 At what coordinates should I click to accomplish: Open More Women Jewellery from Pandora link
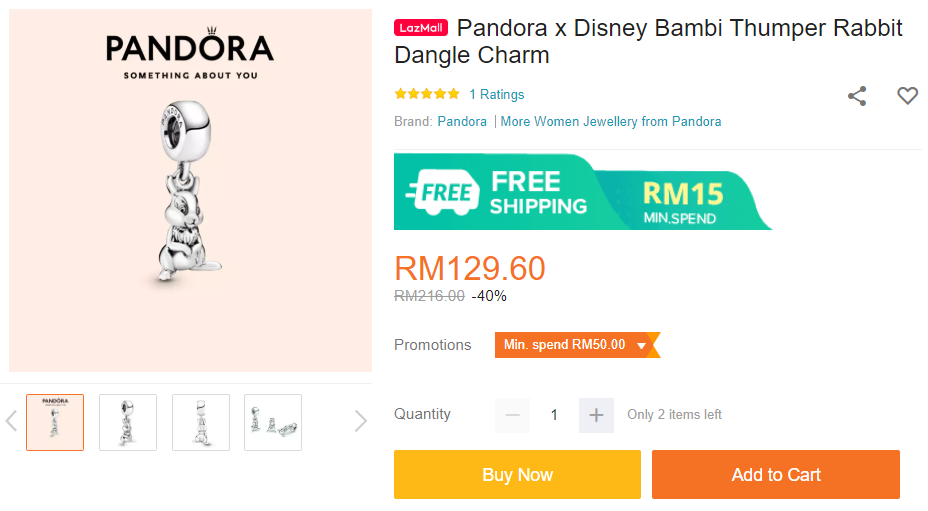coord(611,121)
